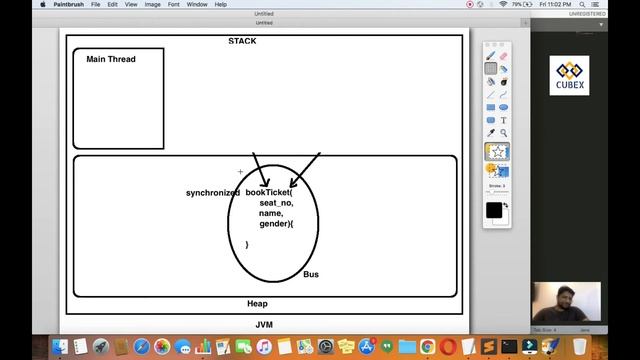The image size is (640, 360).
Task: Select the rectangular Selection tool
Action: point(491,68)
